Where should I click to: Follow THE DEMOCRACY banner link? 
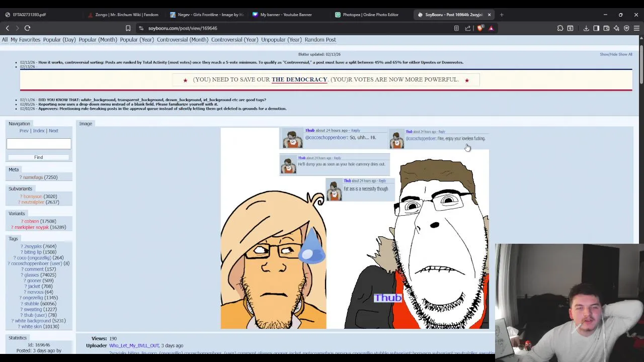click(299, 79)
